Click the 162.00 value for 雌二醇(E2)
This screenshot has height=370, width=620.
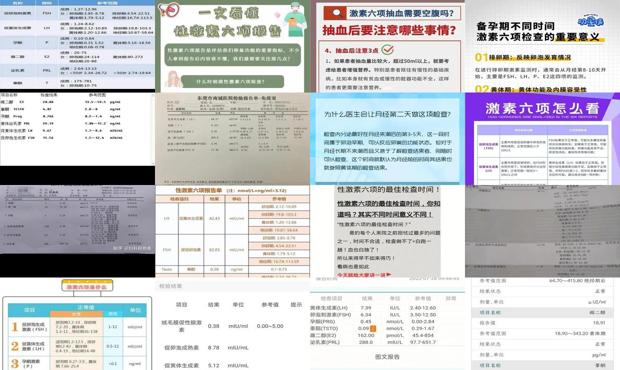(366, 335)
